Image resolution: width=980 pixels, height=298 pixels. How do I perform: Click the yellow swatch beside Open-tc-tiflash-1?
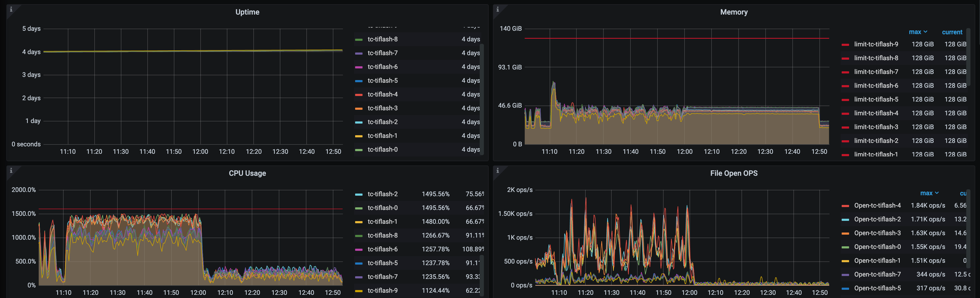coord(845,261)
